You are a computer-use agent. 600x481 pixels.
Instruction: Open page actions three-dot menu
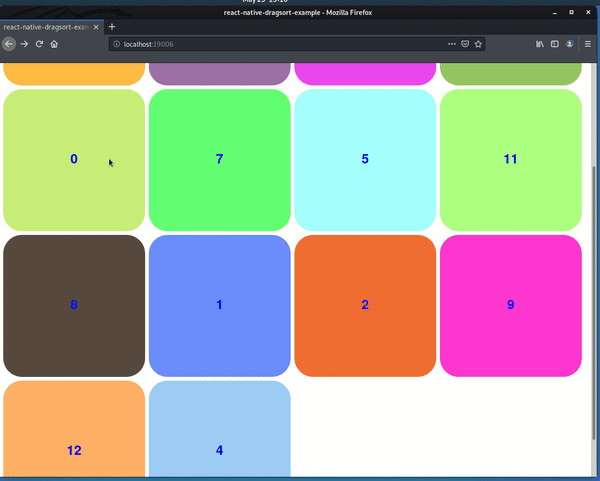pos(452,44)
